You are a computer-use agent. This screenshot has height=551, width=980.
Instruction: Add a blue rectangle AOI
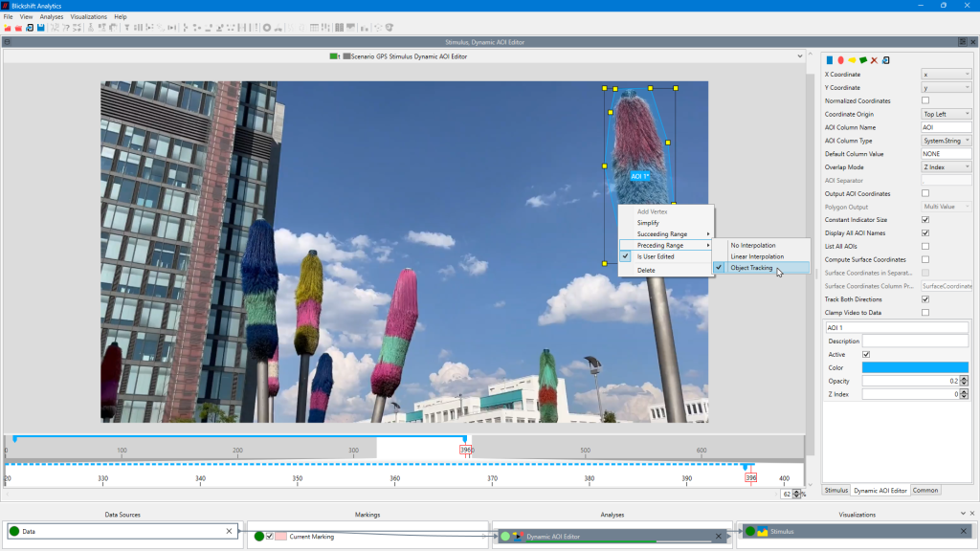(830, 60)
